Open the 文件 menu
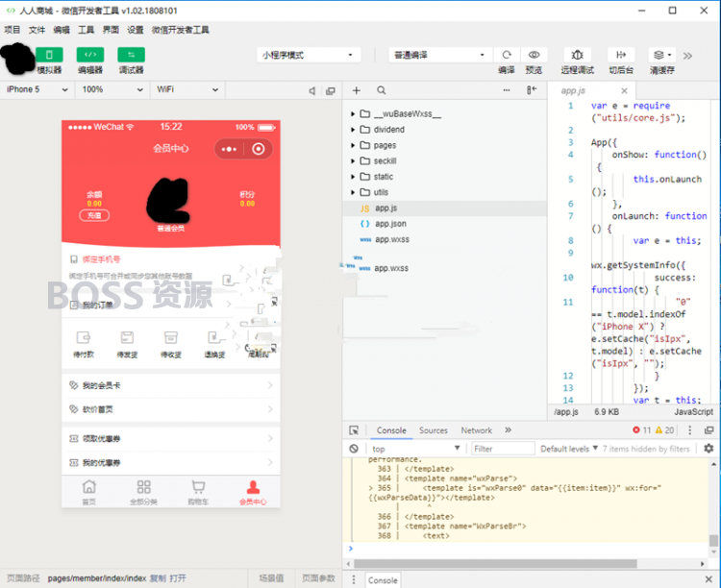 37,30
